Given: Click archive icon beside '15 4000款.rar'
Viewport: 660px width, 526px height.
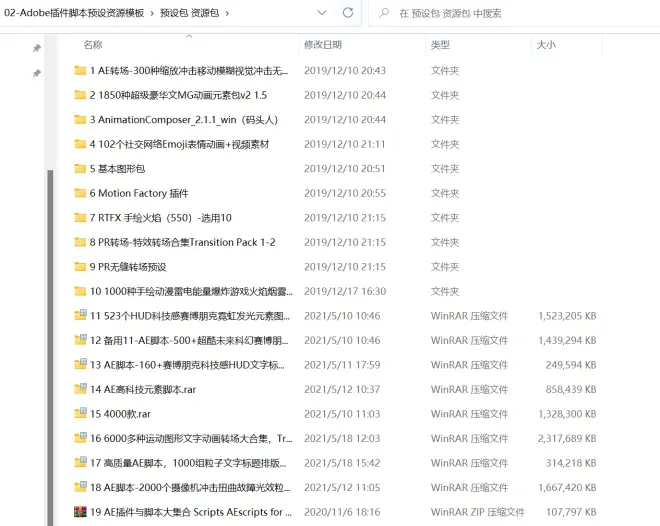Looking at the screenshot, I should tap(80, 413).
